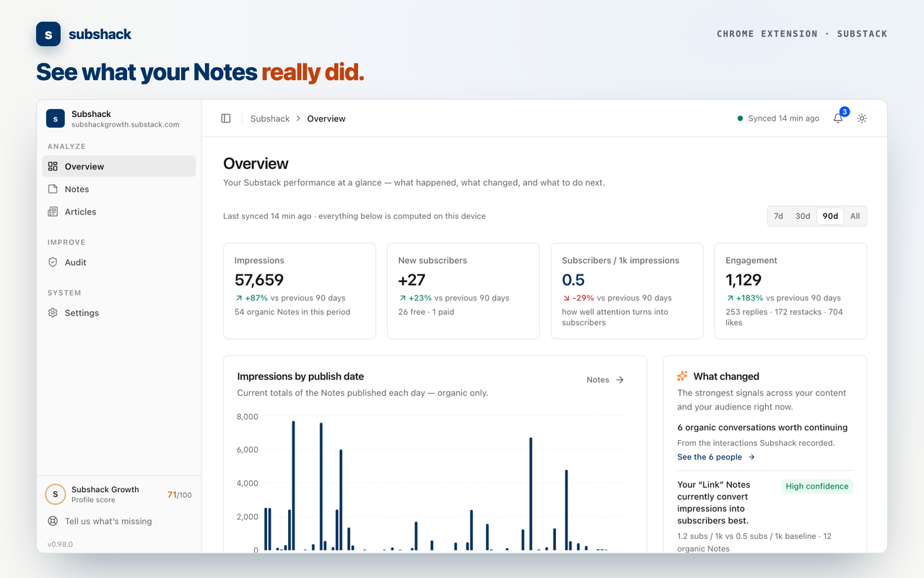Click the New subscribers stat card
924x578 pixels.
tap(463, 290)
